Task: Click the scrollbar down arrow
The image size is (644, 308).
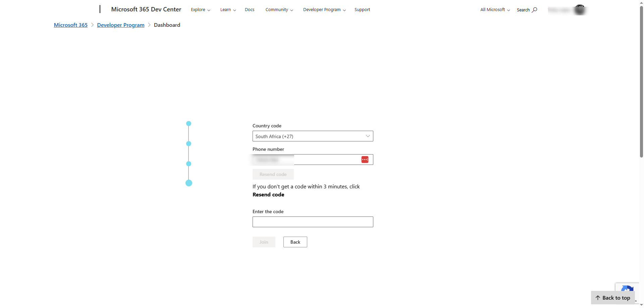Action: coord(641,305)
